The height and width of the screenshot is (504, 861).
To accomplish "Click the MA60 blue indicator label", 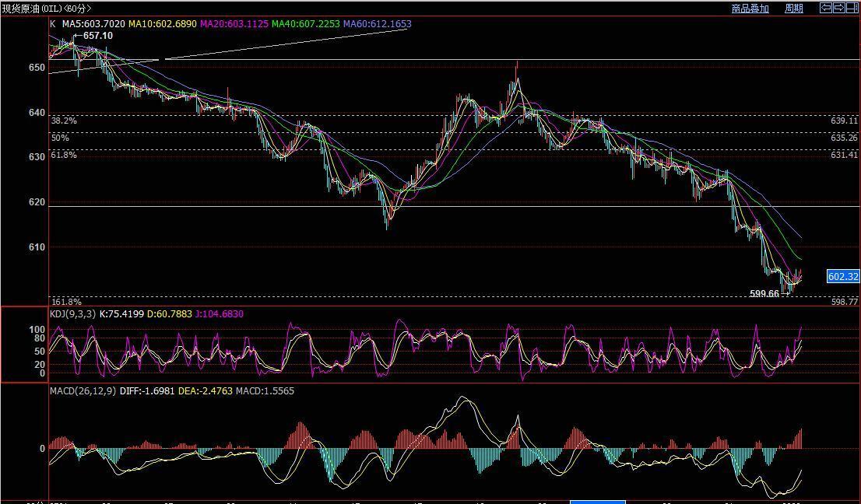I will point(377,24).
